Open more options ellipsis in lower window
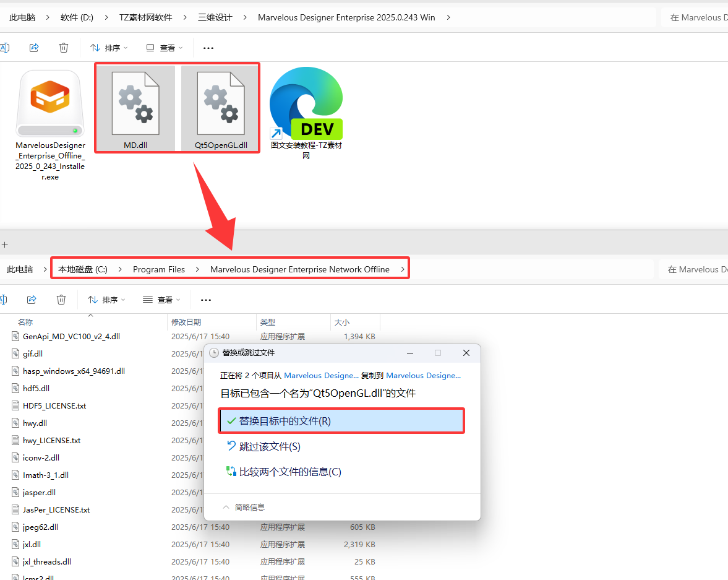Viewport: 728px width, 580px height. 206,300
